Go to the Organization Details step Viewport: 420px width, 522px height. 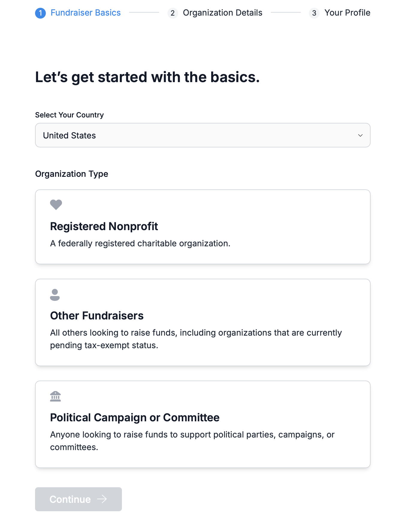223,13
